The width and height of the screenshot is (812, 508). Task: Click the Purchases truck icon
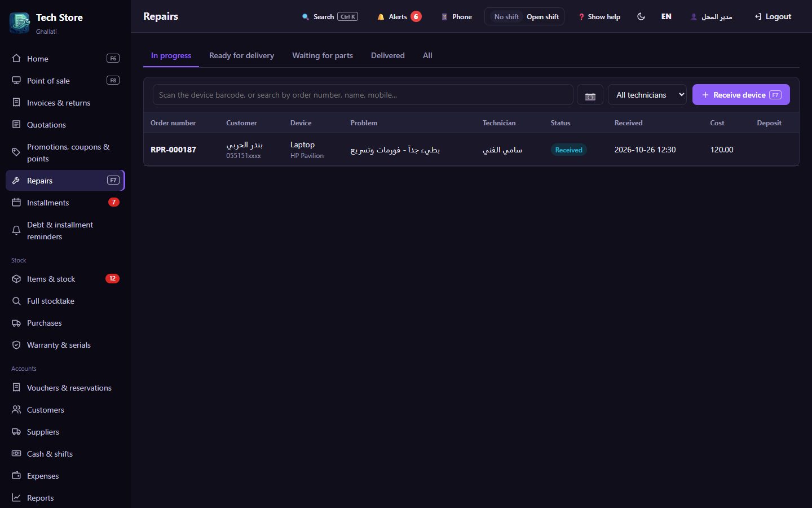coord(16,323)
